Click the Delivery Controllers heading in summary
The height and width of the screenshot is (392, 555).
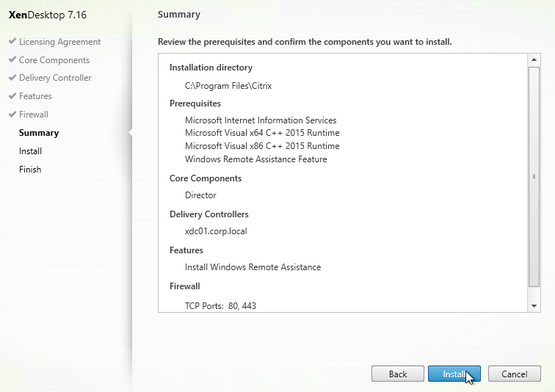208,214
